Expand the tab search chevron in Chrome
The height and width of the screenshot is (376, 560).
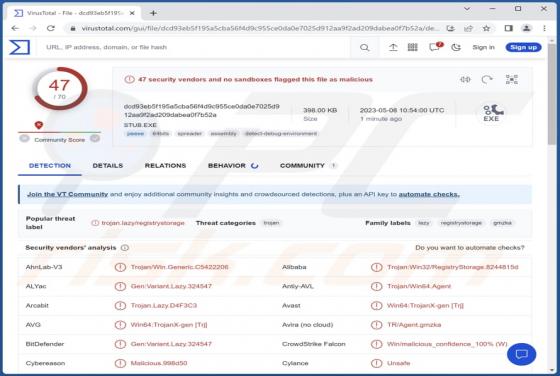[x=467, y=9]
